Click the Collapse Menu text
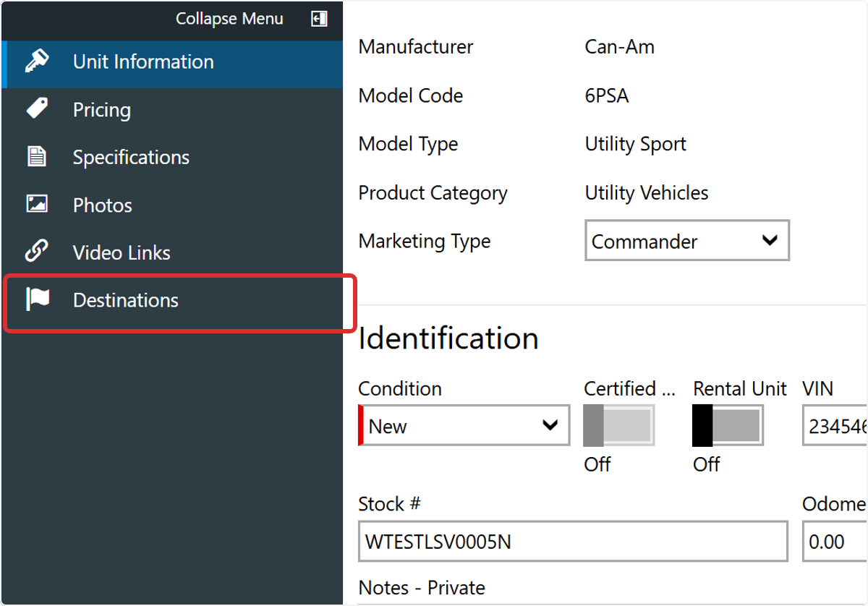The height and width of the screenshot is (606, 868). [x=229, y=19]
